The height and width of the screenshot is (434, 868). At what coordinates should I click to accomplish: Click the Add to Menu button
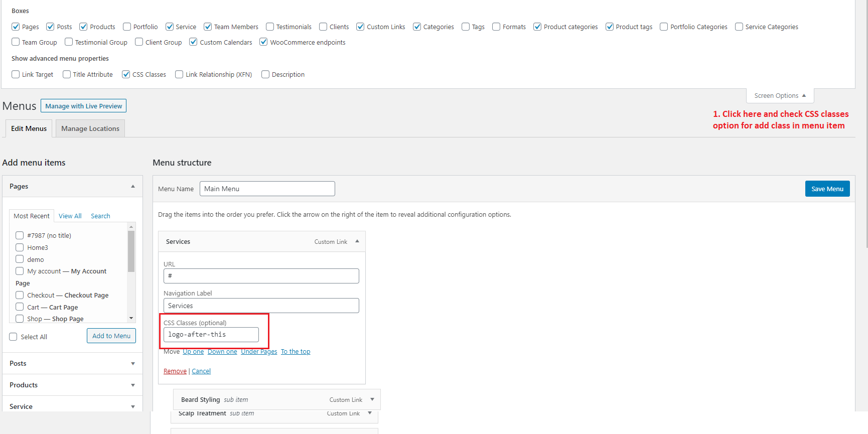pyautogui.click(x=111, y=336)
